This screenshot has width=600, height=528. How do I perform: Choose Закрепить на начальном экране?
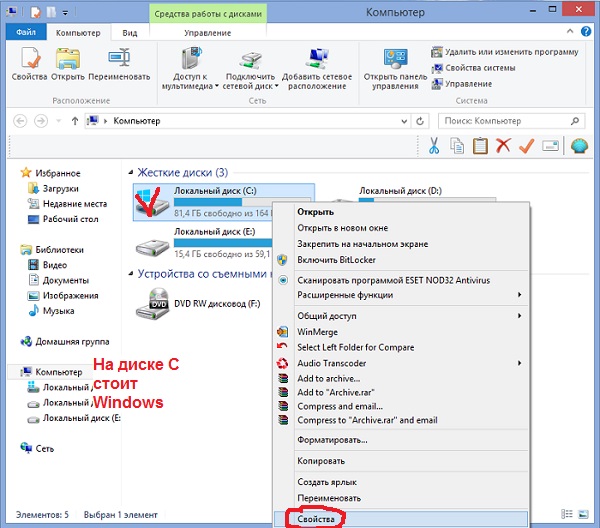point(401,244)
